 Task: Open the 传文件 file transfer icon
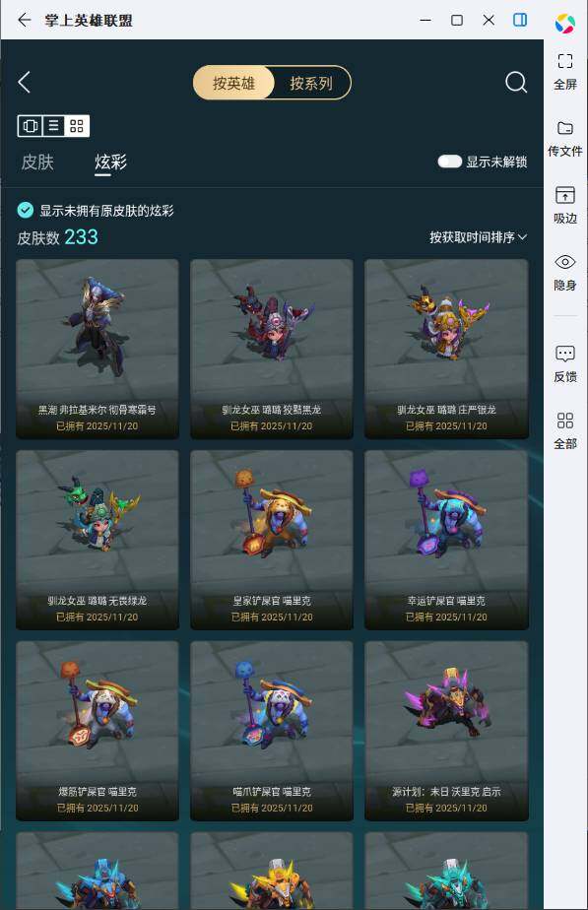564,128
